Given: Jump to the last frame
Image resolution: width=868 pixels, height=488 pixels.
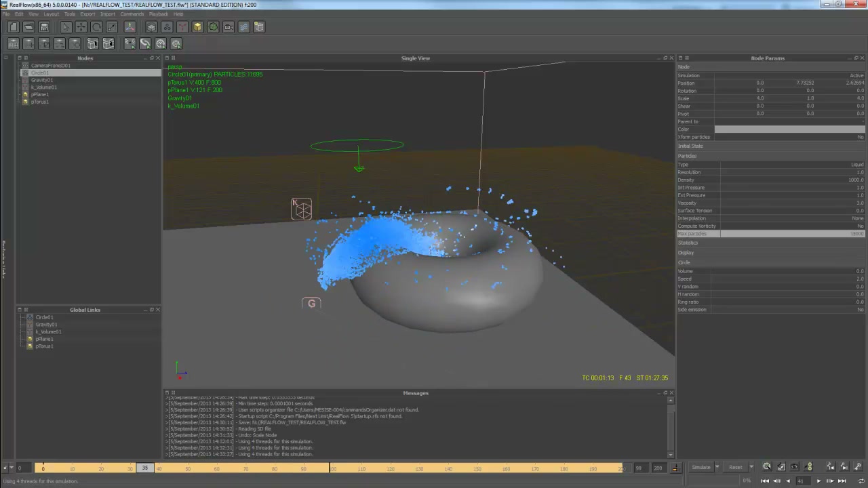Looking at the screenshot, I should point(842,481).
